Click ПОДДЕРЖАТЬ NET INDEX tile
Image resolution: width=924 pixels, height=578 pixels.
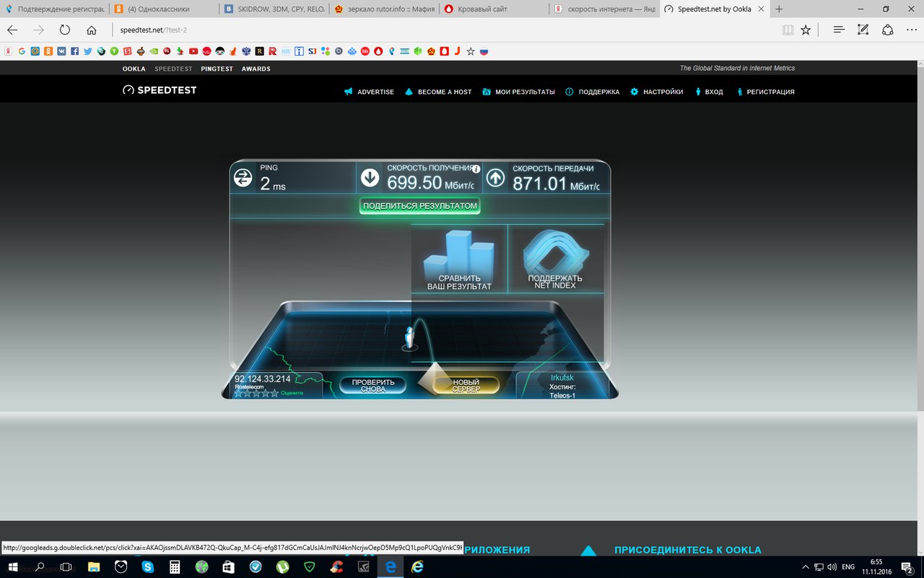click(x=555, y=259)
